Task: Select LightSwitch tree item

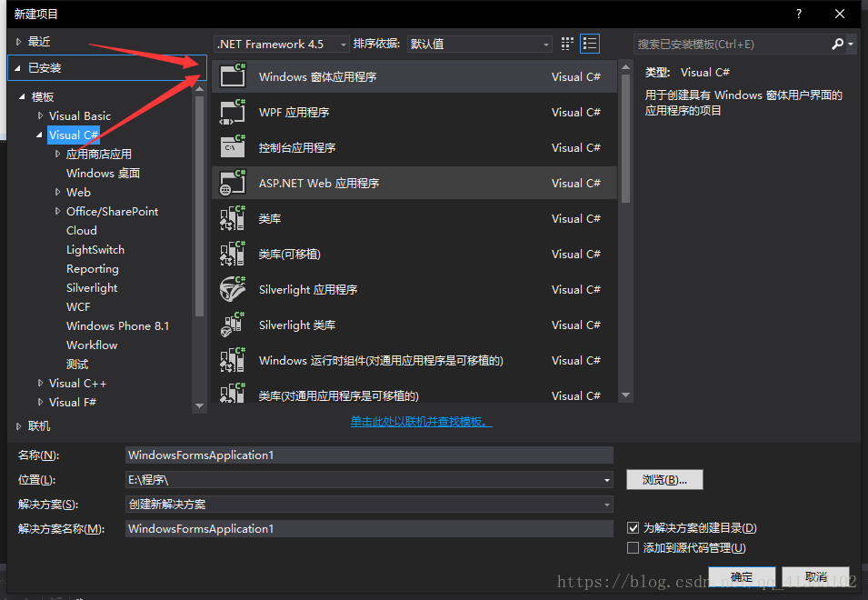Action: 95,250
